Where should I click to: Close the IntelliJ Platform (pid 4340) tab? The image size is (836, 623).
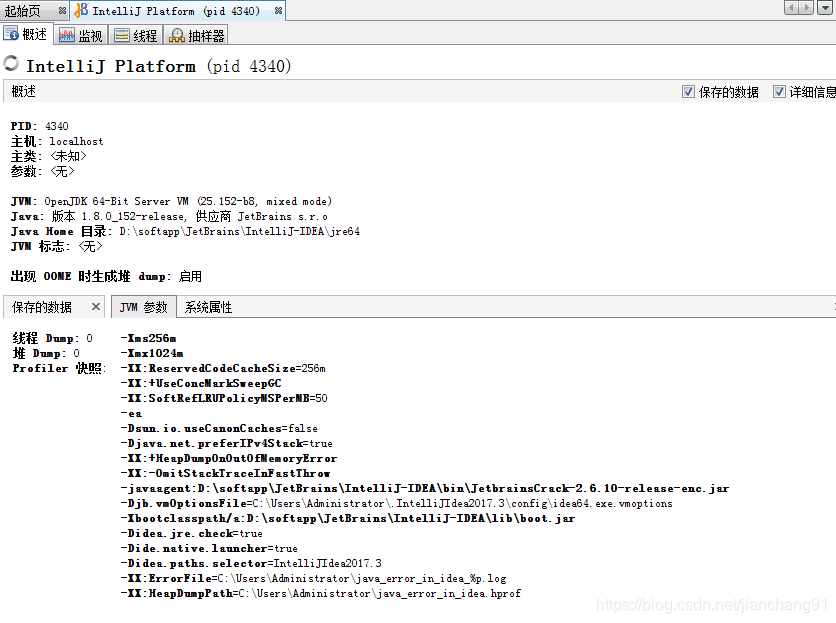[x=278, y=11]
